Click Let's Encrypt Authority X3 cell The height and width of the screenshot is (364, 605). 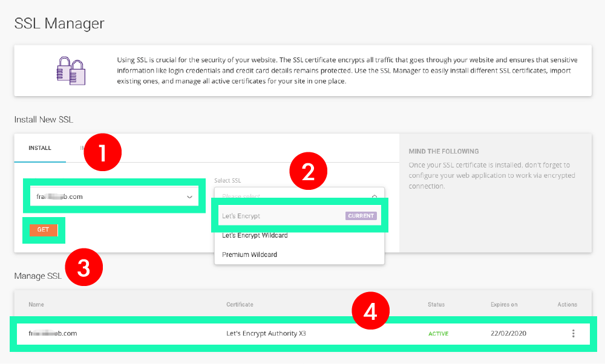click(266, 334)
